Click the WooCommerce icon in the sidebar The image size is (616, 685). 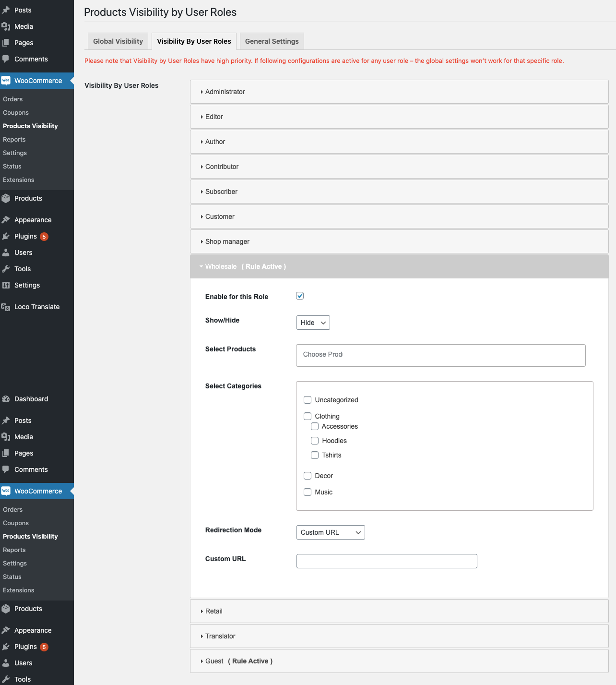click(6, 80)
